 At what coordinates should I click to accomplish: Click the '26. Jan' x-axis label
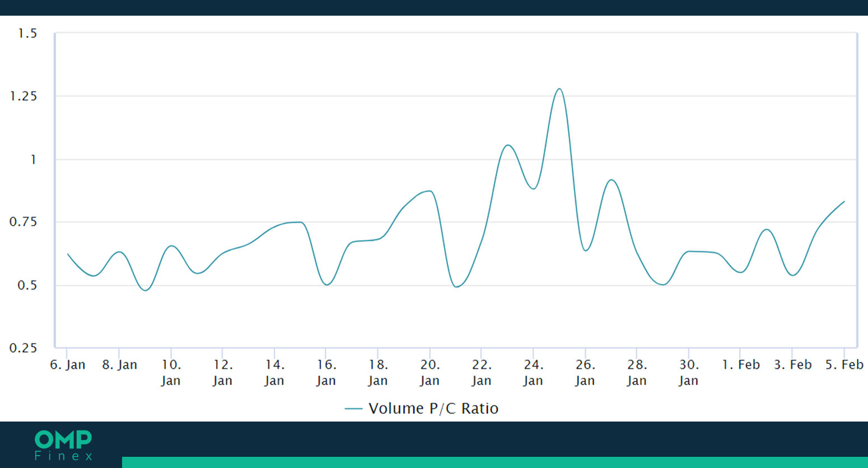585,373
